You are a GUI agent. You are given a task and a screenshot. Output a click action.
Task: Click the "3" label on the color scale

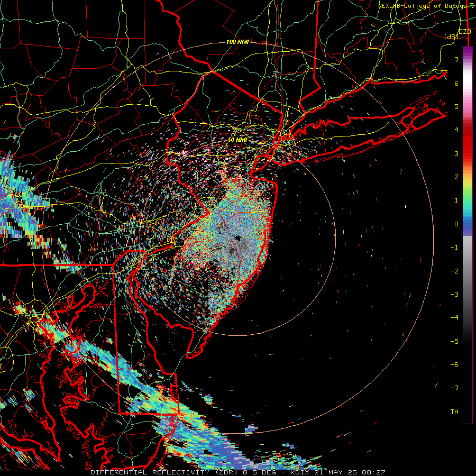click(456, 153)
